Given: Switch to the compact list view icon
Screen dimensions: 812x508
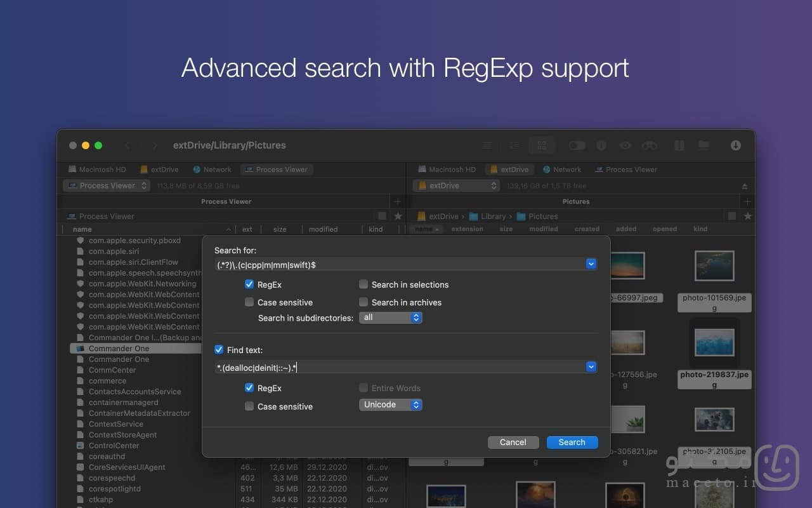Looking at the screenshot, I should [x=487, y=145].
